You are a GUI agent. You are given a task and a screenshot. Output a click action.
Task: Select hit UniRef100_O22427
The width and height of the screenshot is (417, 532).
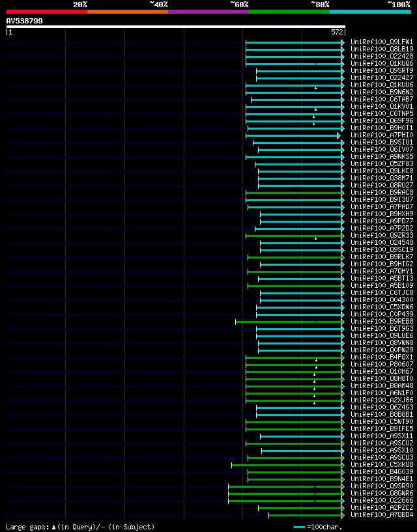[382, 77]
